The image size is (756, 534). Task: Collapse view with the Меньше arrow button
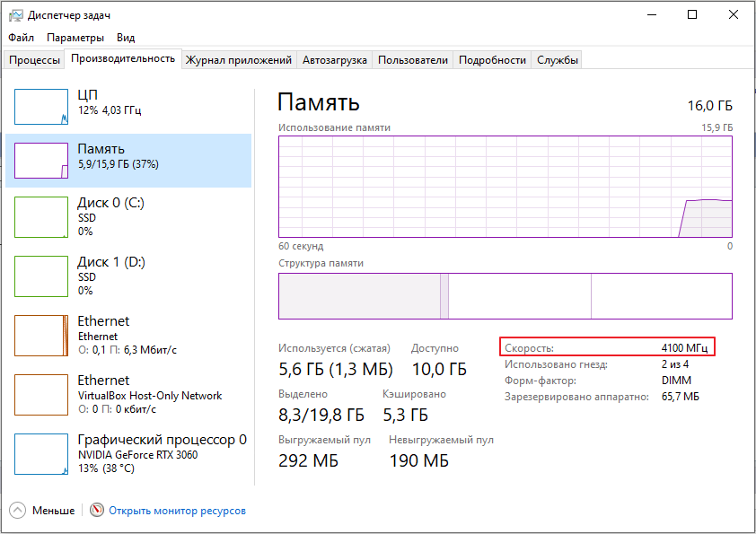18,510
